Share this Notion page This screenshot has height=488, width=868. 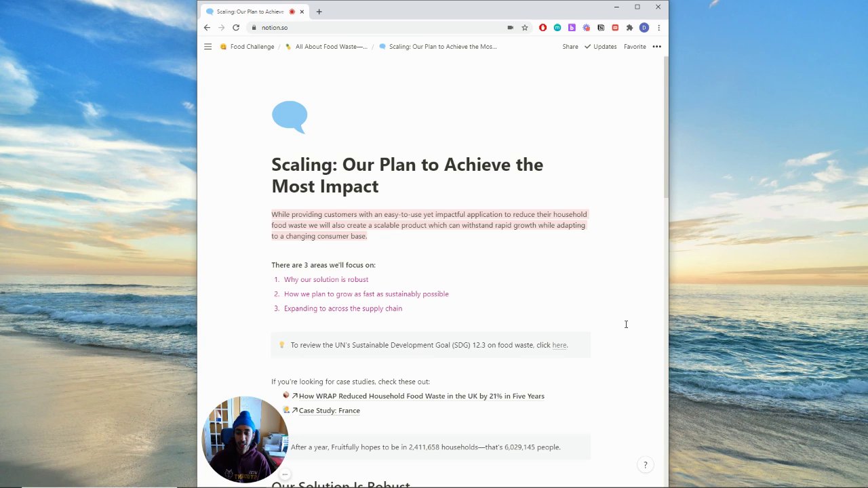[x=570, y=47]
